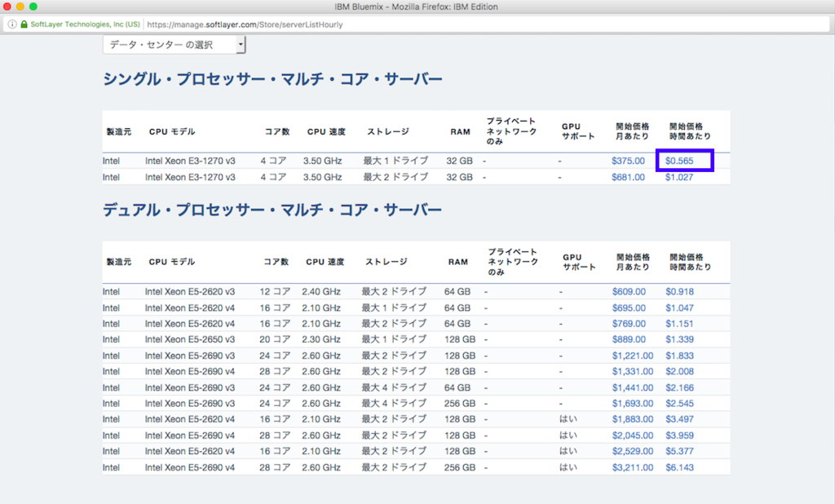Click the green padlock security icon
This screenshot has height=504, width=835.
pyautogui.click(x=24, y=24)
